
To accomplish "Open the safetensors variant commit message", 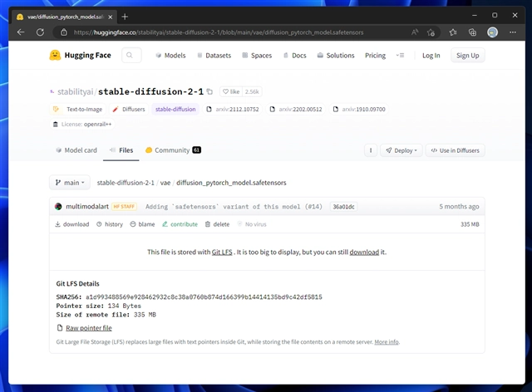I will [234, 207].
